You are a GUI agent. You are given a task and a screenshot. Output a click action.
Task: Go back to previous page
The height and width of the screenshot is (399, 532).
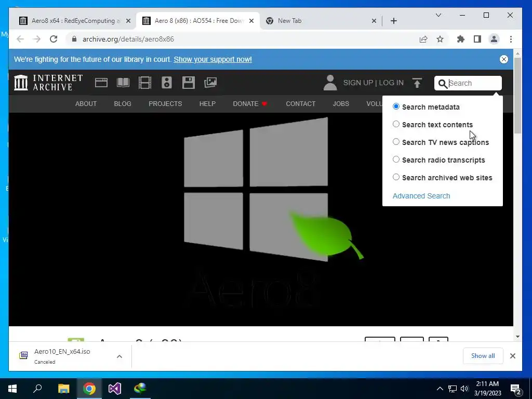coord(20,39)
